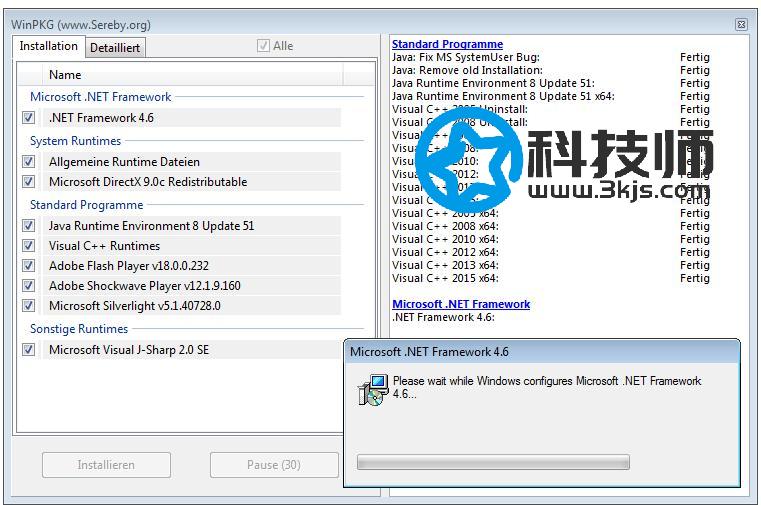Open the Standard Programme link in the log
This screenshot has width=761, height=505.
pos(447,44)
